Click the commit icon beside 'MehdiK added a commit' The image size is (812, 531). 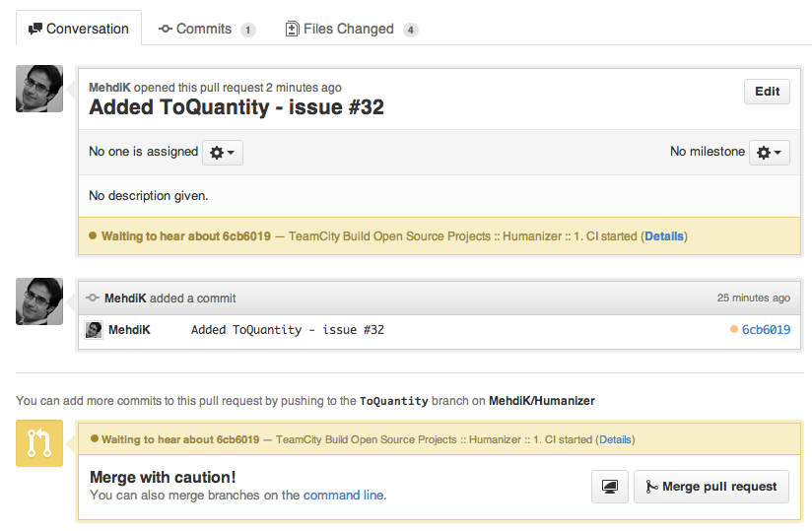coord(93,298)
